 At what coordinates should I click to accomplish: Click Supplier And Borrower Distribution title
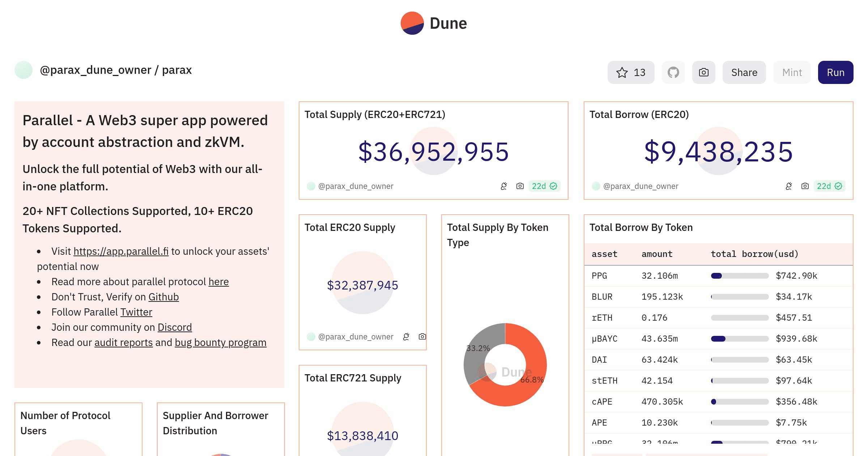(216, 423)
